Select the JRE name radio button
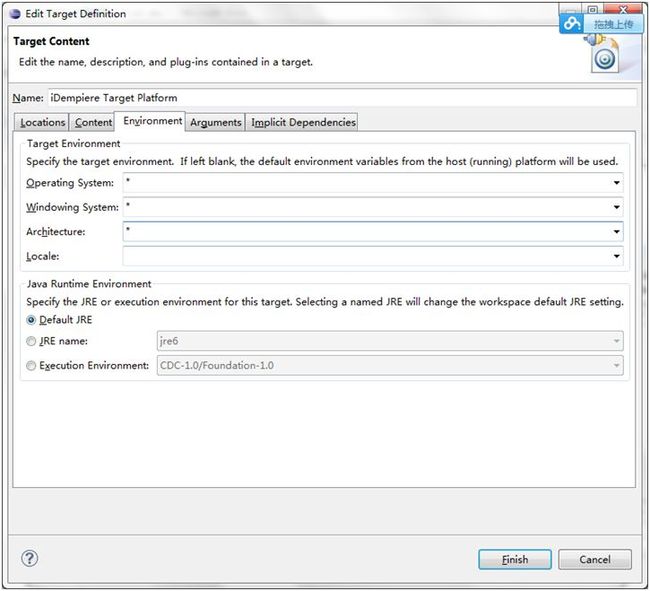Image resolution: width=650 pixels, height=591 pixels. (31, 341)
